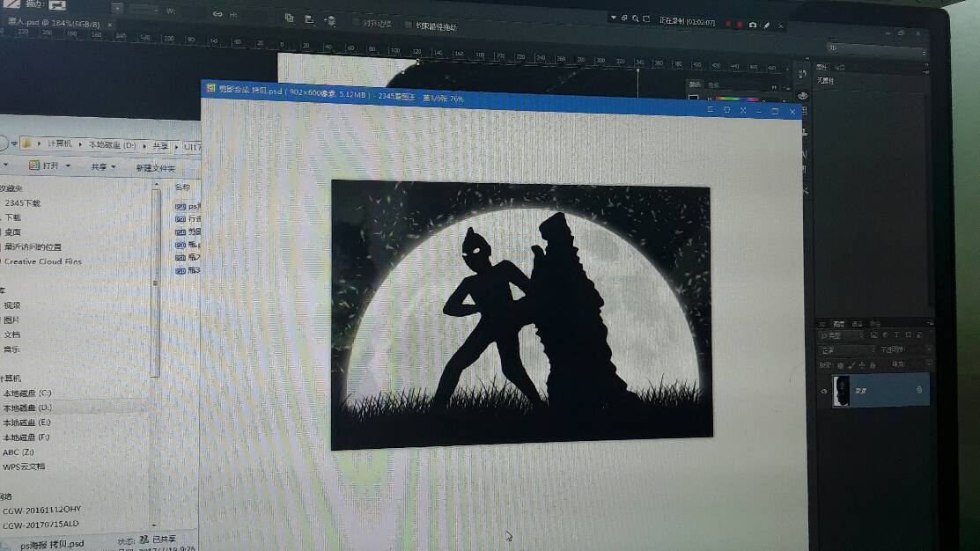Click the path arrangement stack icon in options bar
The height and width of the screenshot is (551, 980).
(330, 20)
